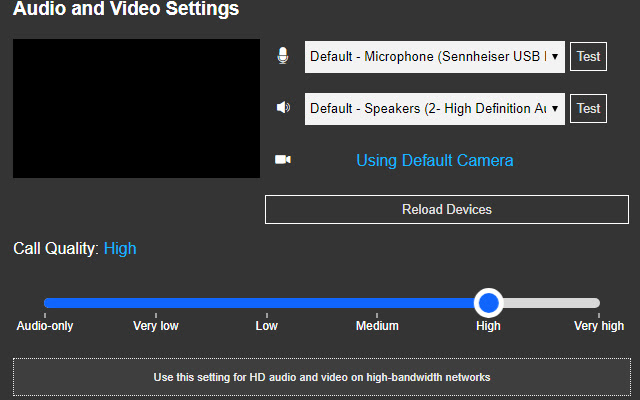This screenshot has height=400, width=640.
Task: Click the HD audio setting description box
Action: [322, 377]
